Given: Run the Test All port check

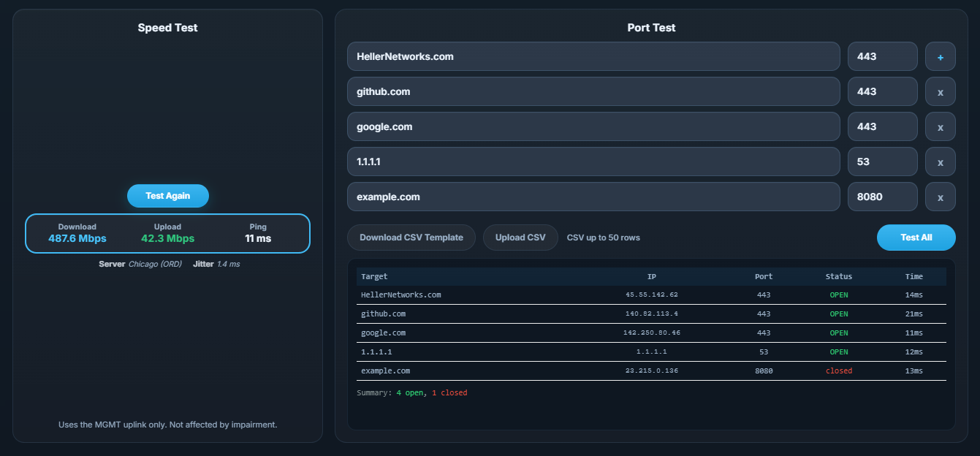Looking at the screenshot, I should click(916, 237).
